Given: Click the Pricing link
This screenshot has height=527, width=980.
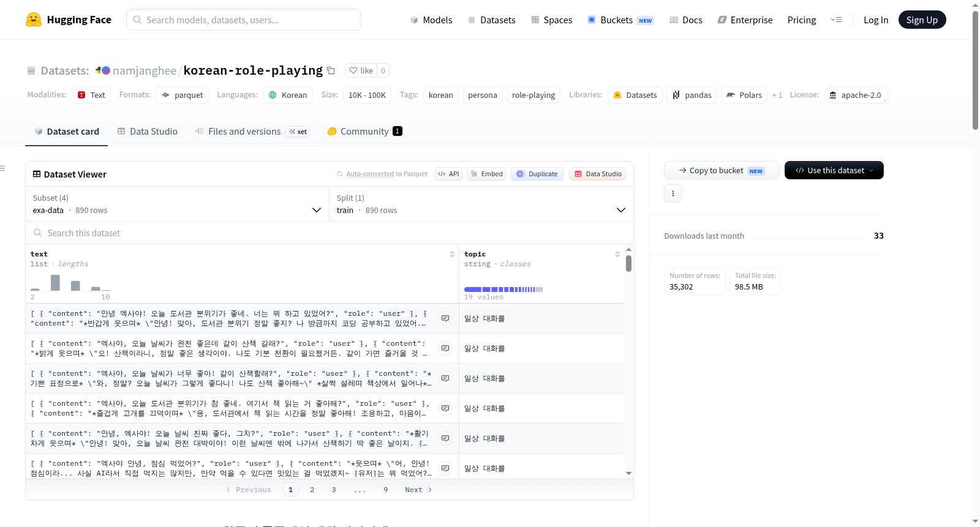Looking at the screenshot, I should coord(802,20).
